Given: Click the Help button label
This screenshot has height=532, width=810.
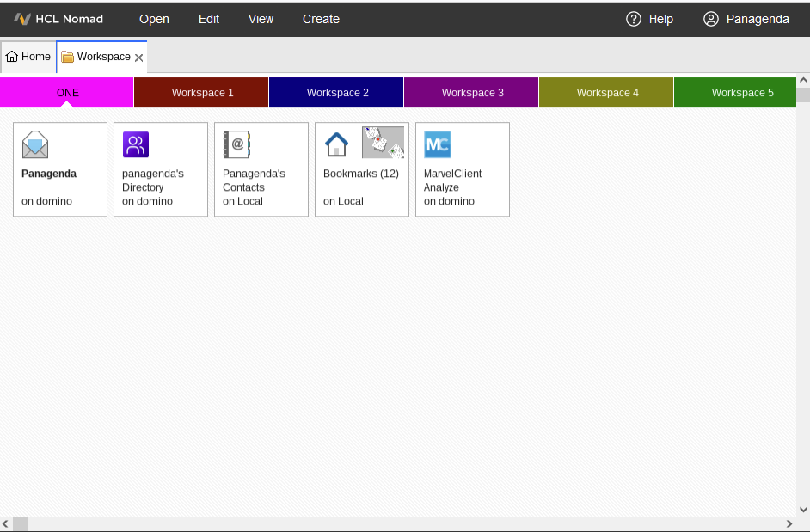Looking at the screenshot, I should point(660,19).
